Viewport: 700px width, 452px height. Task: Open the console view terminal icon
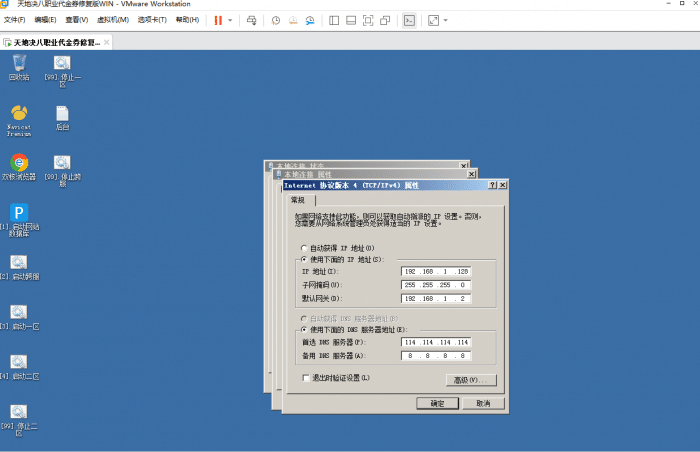(408, 20)
